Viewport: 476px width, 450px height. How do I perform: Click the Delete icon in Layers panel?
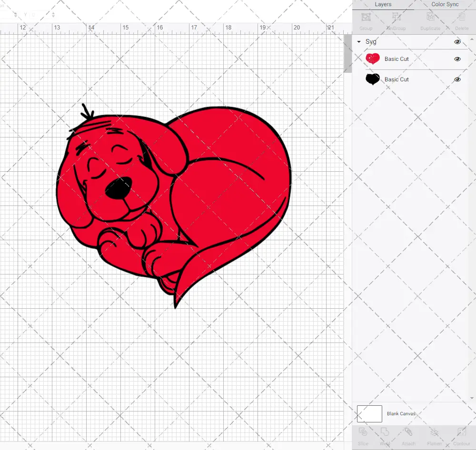[461, 17]
